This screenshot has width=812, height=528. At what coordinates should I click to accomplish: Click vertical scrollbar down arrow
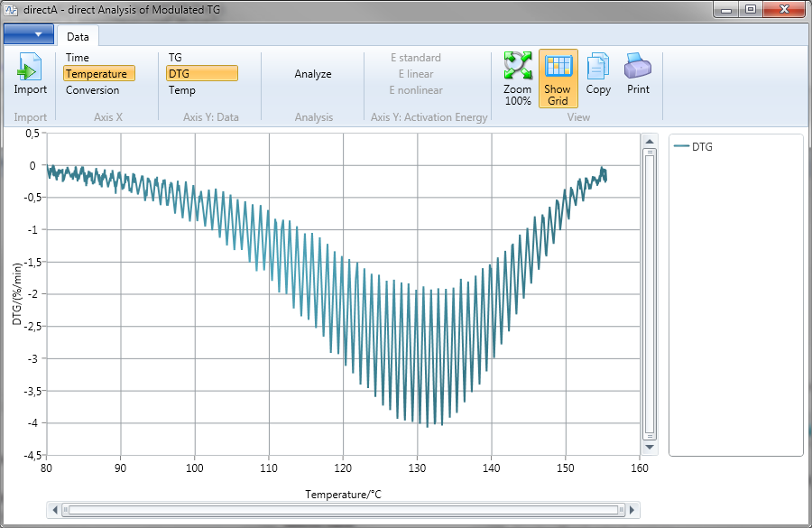(650, 447)
